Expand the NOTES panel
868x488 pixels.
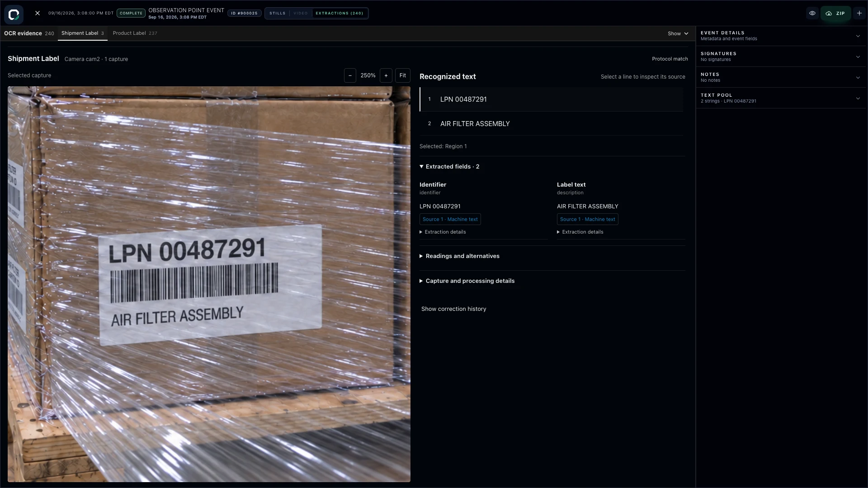(781, 77)
